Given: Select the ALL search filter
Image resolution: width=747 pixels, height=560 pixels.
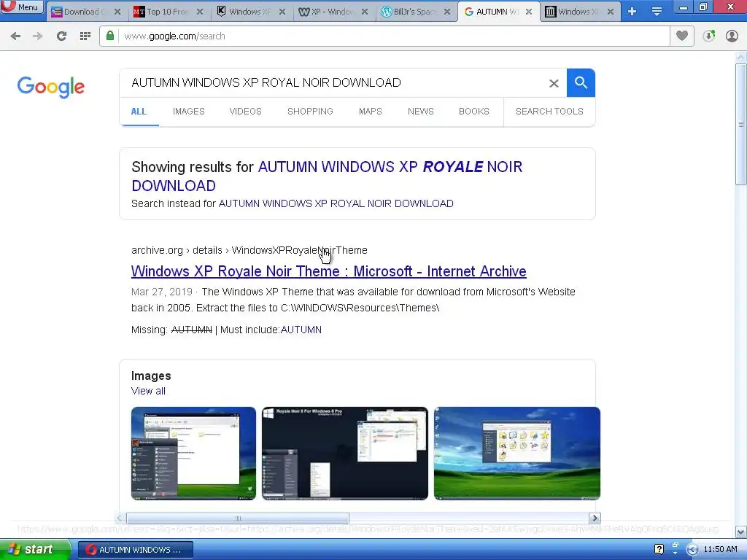Looking at the screenshot, I should tap(139, 112).
